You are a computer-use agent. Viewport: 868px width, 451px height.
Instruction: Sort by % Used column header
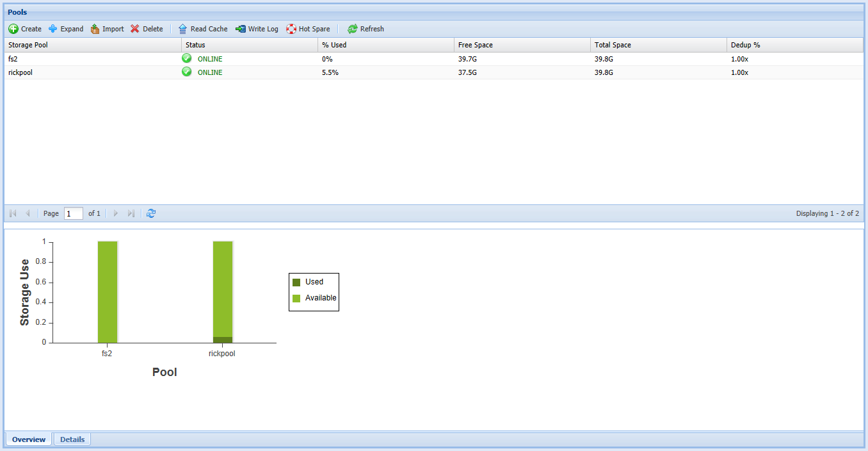click(386, 45)
